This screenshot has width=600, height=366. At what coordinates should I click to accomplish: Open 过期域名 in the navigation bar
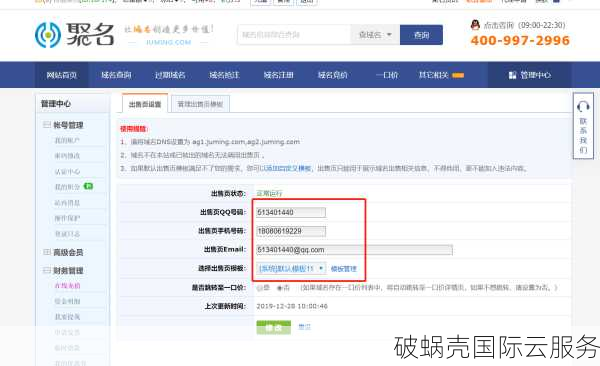170,75
